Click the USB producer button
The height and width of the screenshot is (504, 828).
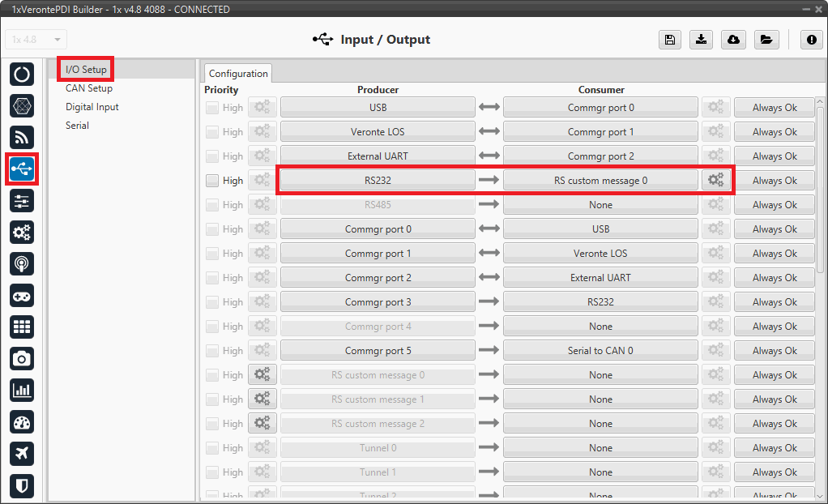tap(378, 107)
